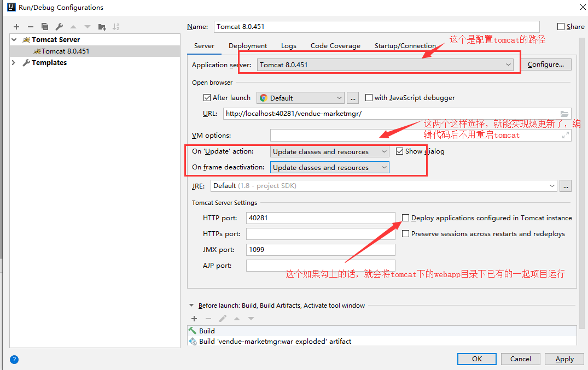This screenshot has height=370, width=588.
Task: Switch to the Startup/Connection tab
Action: click(405, 46)
